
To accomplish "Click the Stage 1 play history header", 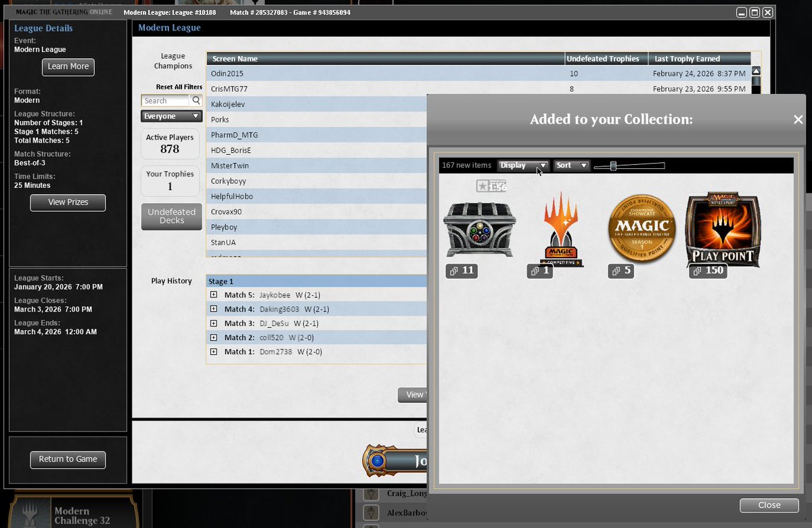I will click(x=317, y=281).
